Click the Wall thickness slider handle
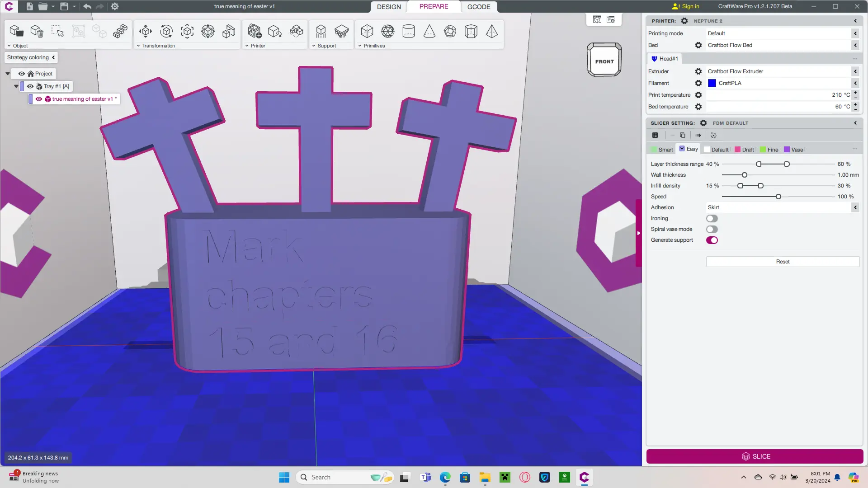Screen dimensions: 868x488 [x=745, y=175]
